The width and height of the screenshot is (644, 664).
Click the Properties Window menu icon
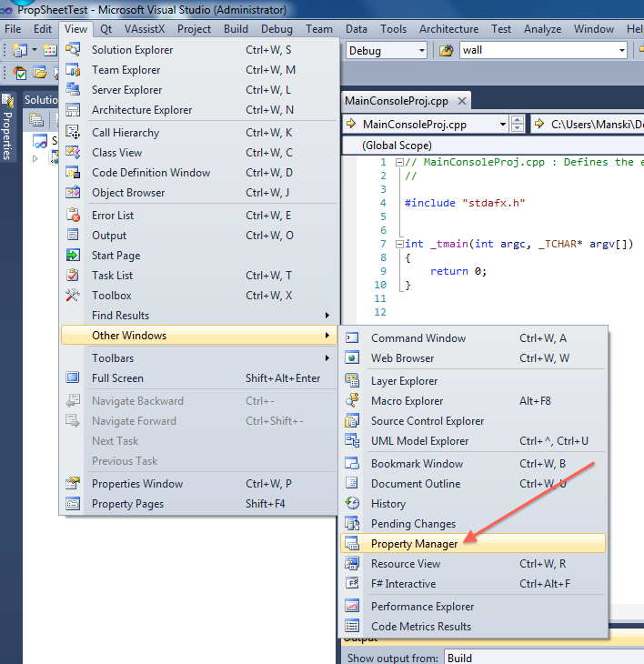73,483
